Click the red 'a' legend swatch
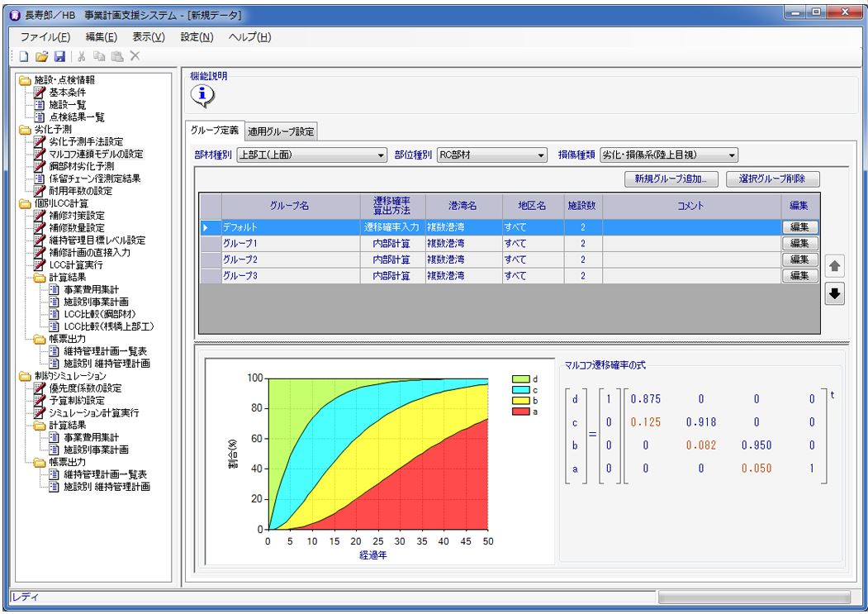Image resolution: width=868 pixels, height=614 pixels. pyautogui.click(x=520, y=411)
